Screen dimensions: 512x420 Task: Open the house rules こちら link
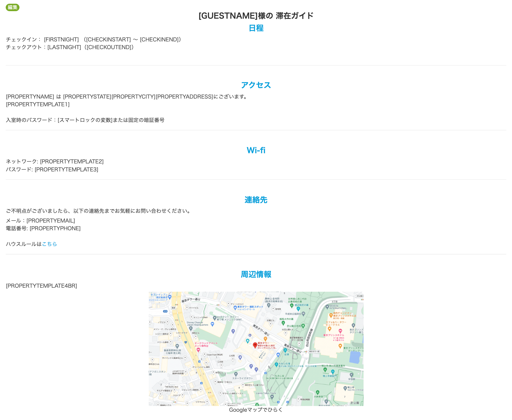pos(49,244)
